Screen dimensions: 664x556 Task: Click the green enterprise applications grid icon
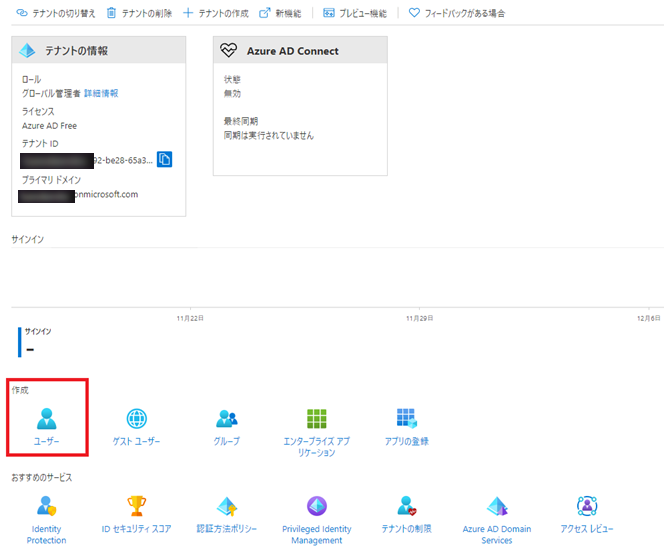click(316, 418)
